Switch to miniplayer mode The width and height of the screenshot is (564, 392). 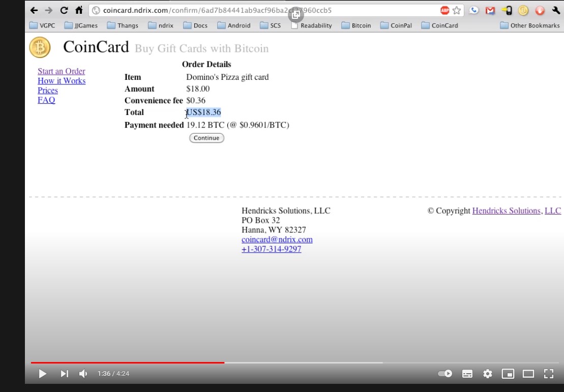tap(508, 374)
